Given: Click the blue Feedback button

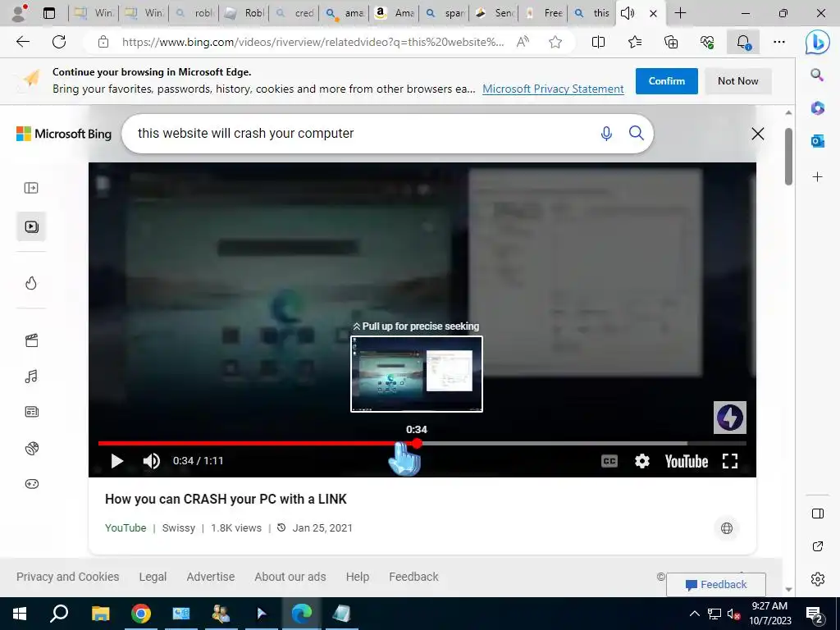Looking at the screenshot, I should 715,584.
